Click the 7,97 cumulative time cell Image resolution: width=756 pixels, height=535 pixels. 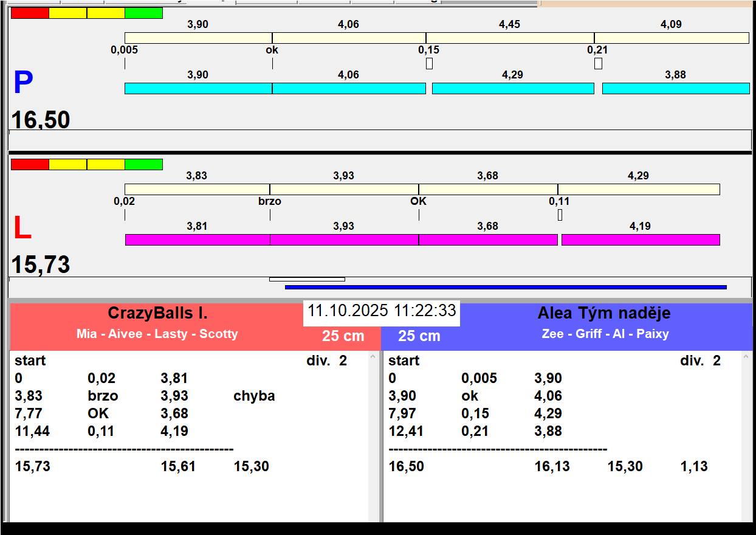402,413
